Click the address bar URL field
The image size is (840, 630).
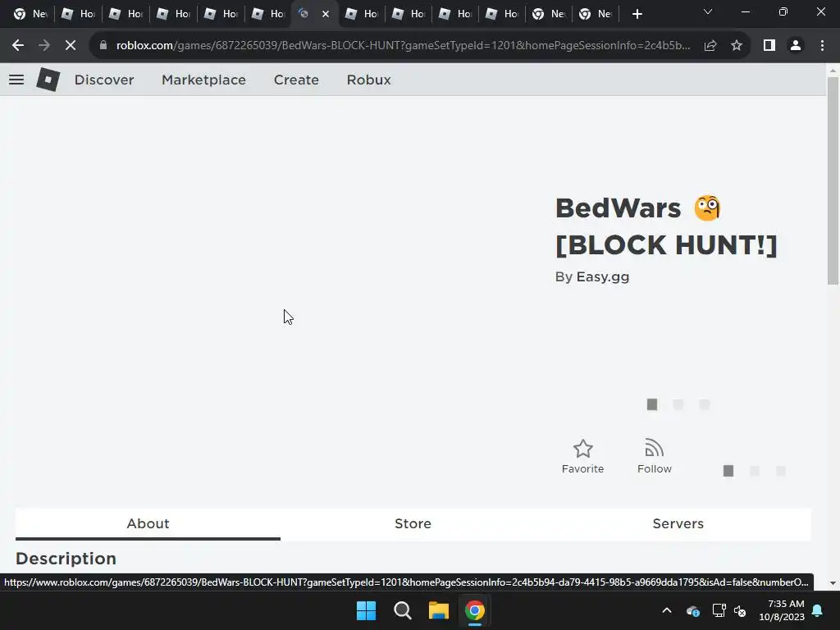point(403,46)
